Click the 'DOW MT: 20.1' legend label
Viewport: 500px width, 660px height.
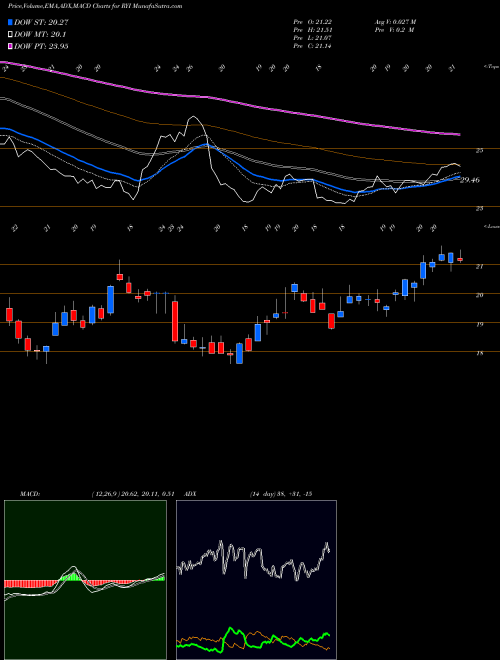(40, 34)
